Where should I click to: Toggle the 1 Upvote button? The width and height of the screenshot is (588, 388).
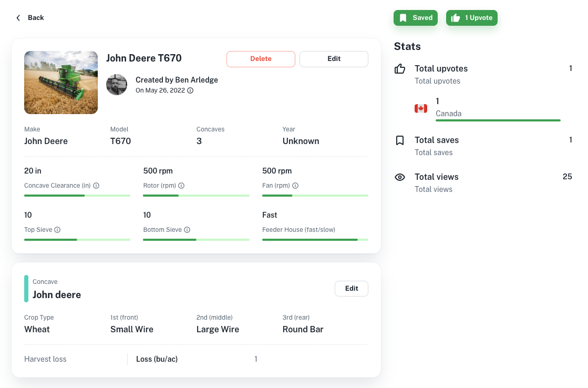tap(472, 18)
